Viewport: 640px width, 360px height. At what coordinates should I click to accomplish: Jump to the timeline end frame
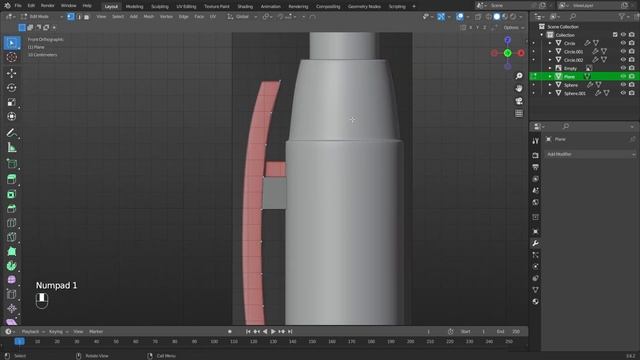[x=290, y=332]
